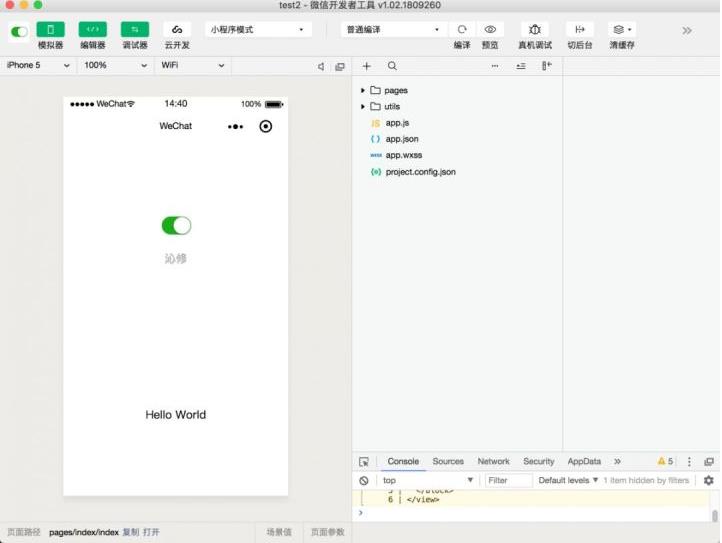The width and height of the screenshot is (722, 543).
Task: Toggle the green switch in simulator
Action: [x=176, y=225]
